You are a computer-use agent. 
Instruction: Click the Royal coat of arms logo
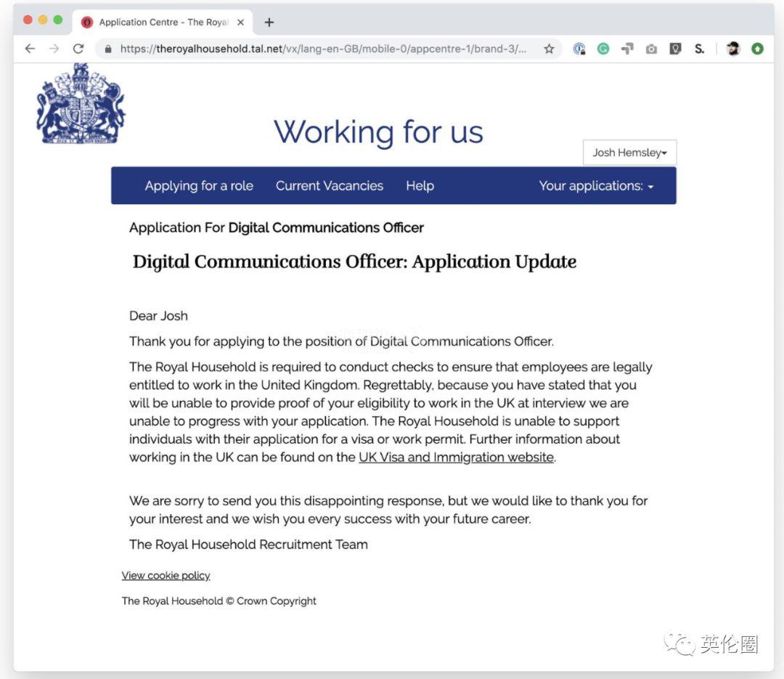(x=81, y=104)
